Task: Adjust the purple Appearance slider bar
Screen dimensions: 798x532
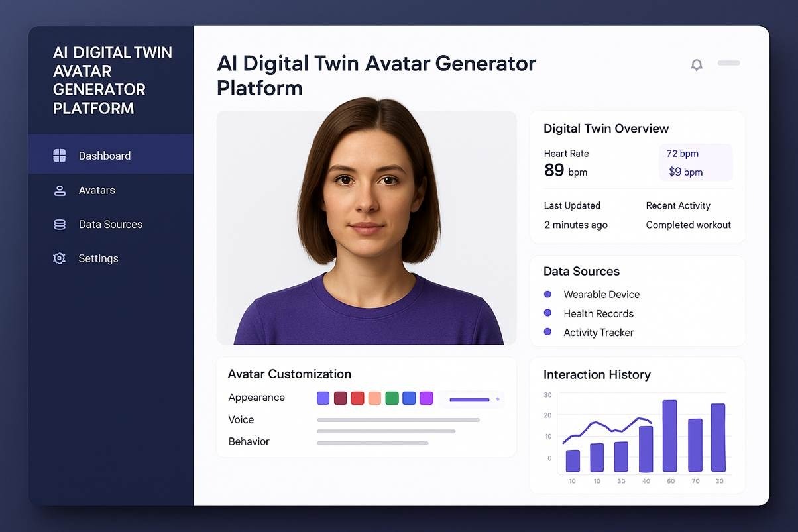Action: tap(469, 399)
